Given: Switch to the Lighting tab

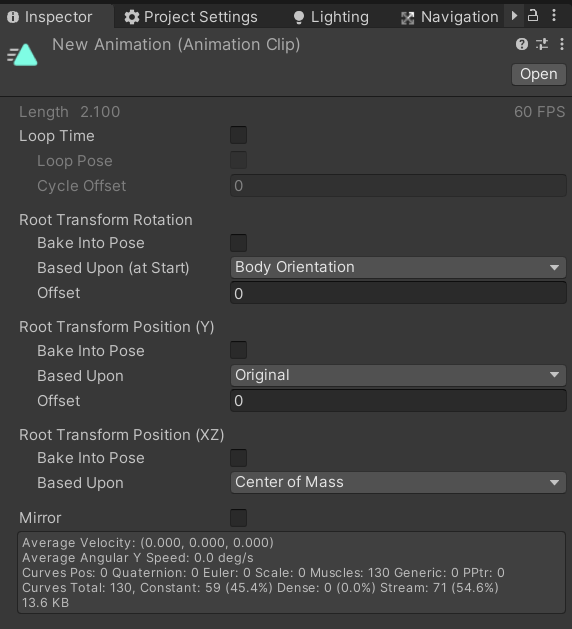Looking at the screenshot, I should click(331, 17).
